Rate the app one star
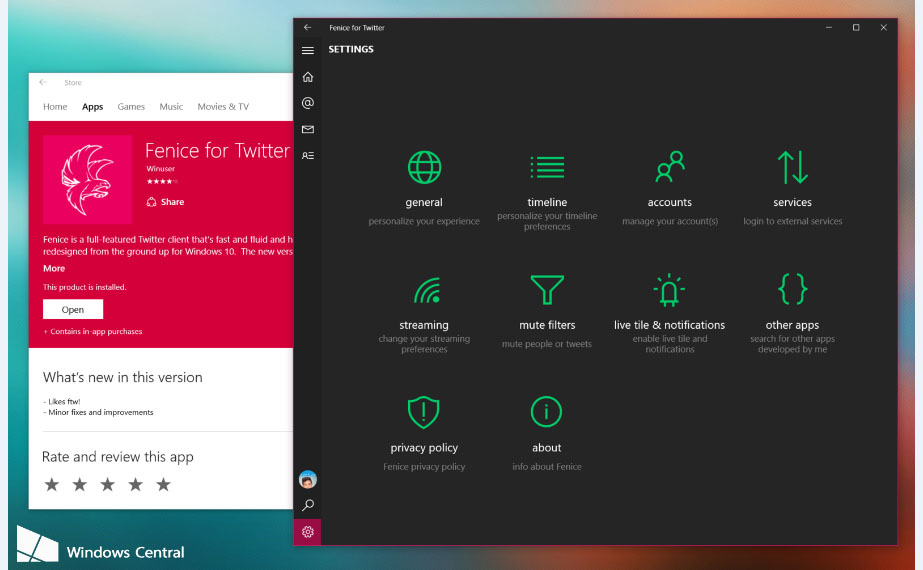The height and width of the screenshot is (570, 923). click(x=52, y=485)
